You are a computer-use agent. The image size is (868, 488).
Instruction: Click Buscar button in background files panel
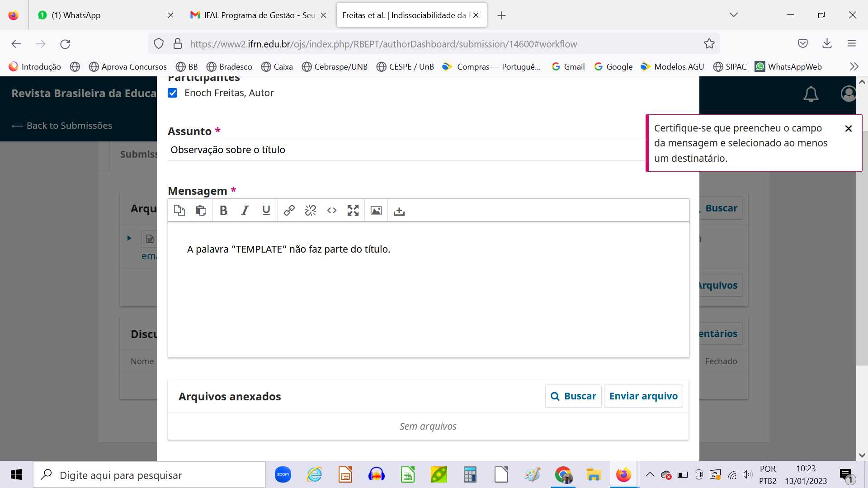721,208
